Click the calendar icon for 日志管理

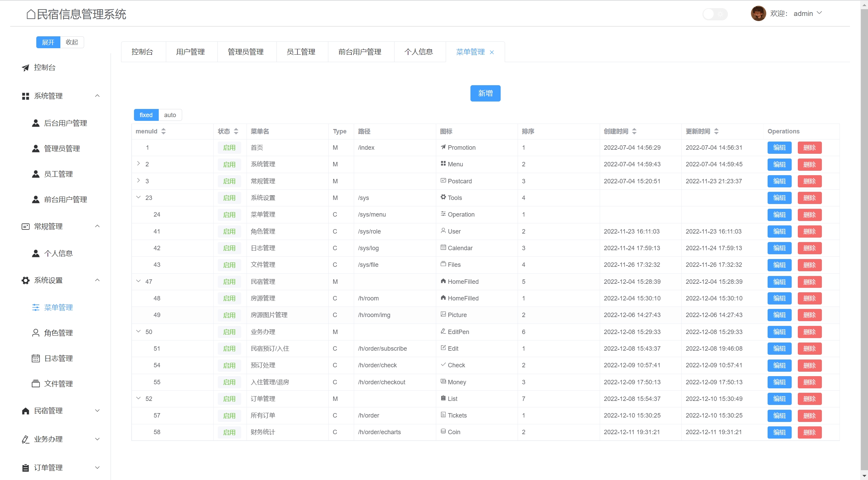(36, 358)
